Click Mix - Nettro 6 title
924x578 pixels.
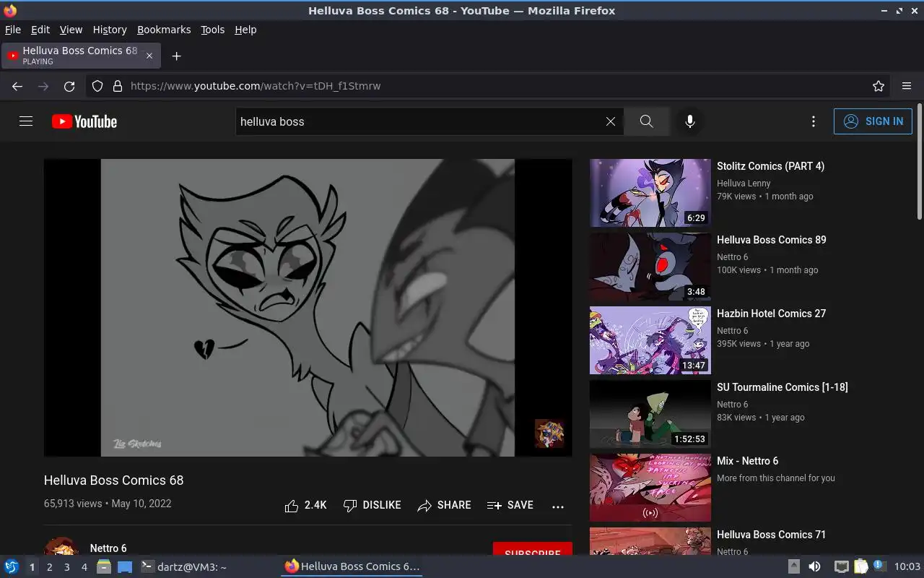(747, 461)
